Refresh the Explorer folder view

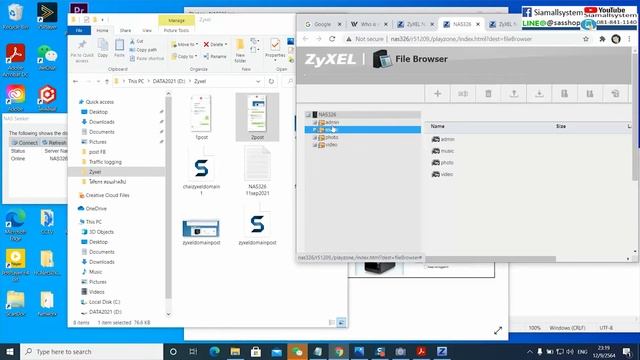(x=271, y=81)
